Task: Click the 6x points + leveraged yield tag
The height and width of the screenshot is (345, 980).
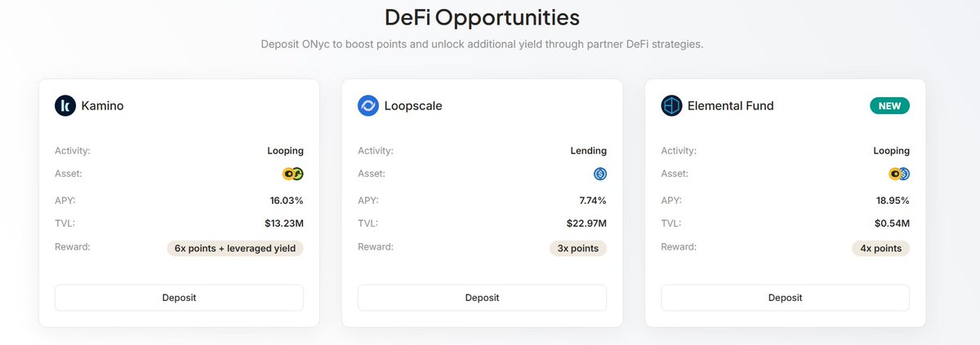Action: 235,248
